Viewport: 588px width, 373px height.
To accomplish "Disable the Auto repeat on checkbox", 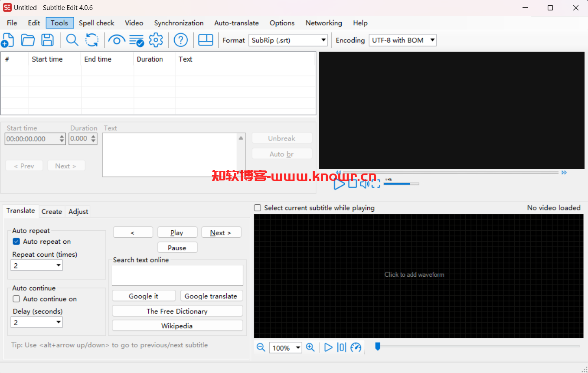I will tap(16, 242).
